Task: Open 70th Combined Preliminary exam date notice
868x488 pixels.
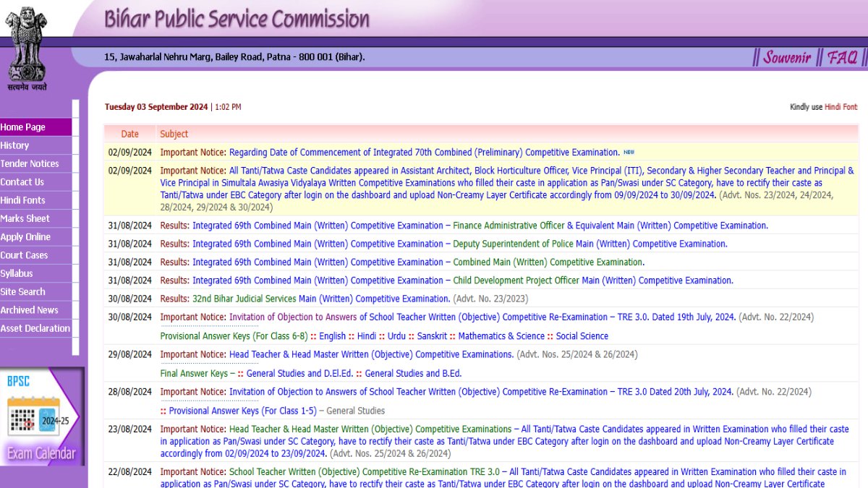Action: [x=425, y=153]
